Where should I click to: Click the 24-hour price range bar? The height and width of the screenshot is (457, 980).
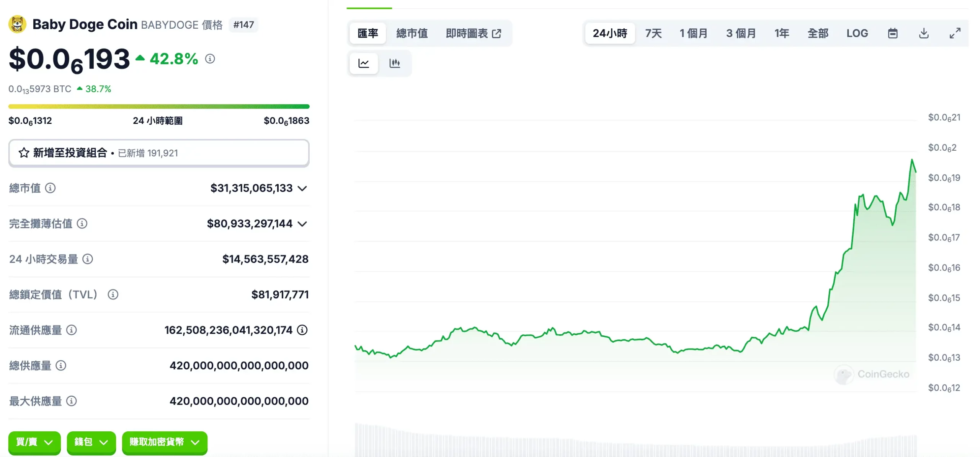[x=159, y=106]
